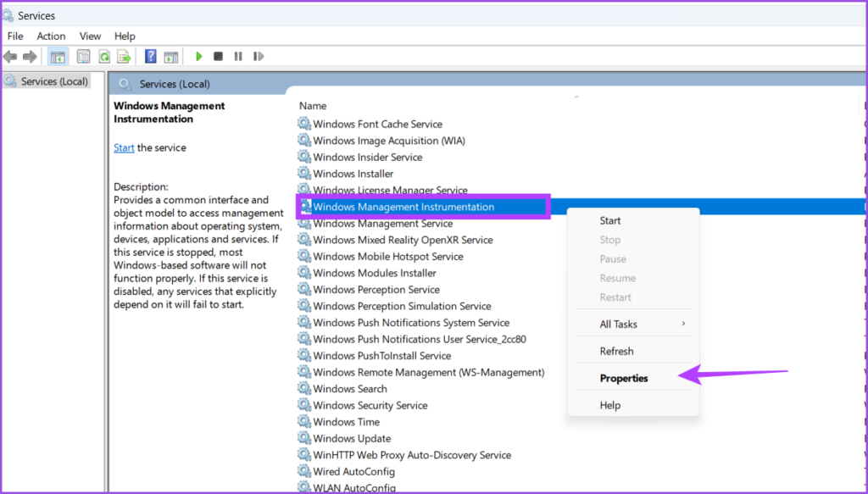Select WLAN AutoConfig row
The height and width of the screenshot is (494, 868).
coord(354,487)
